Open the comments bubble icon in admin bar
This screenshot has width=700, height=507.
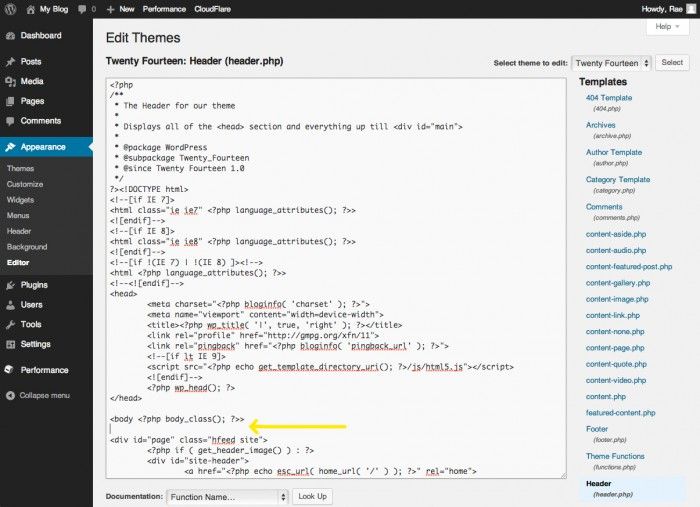(x=82, y=9)
